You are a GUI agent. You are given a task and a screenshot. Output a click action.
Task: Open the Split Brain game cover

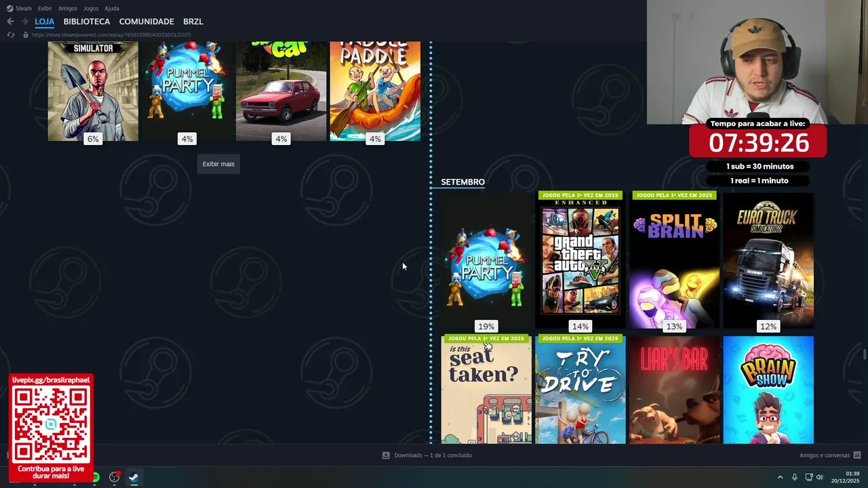pos(674,262)
